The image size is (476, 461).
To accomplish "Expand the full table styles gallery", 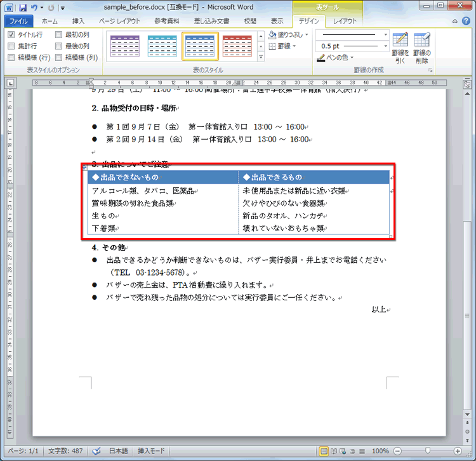I will coord(261,57).
